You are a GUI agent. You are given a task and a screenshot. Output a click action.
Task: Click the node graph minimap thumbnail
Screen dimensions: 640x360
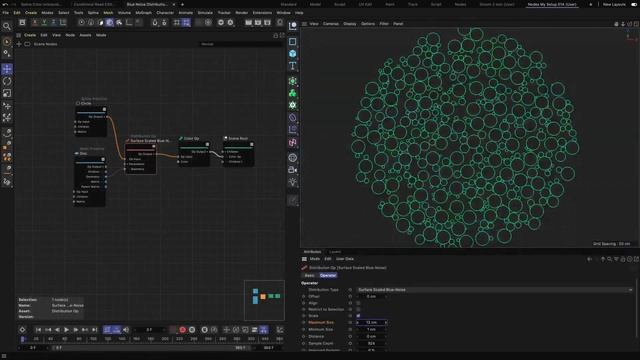(264, 300)
